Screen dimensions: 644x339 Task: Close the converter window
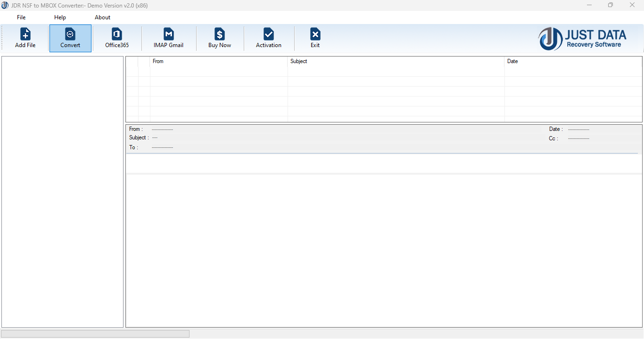click(x=632, y=5)
